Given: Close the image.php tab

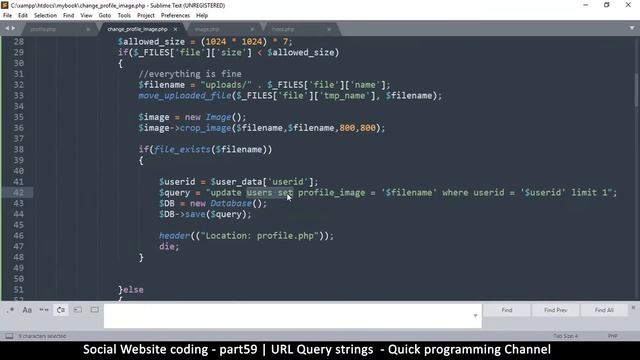Looking at the screenshot, I should (252, 29).
